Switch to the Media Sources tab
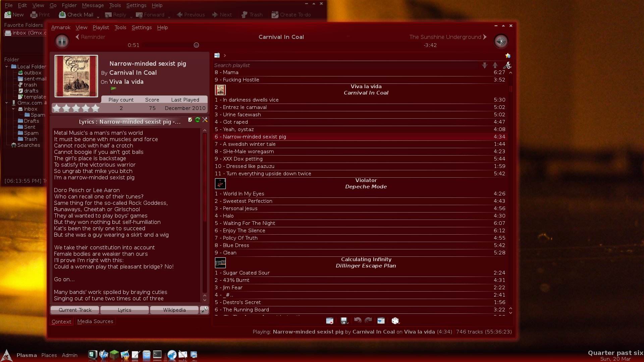This screenshot has width=644, height=362. 95,321
